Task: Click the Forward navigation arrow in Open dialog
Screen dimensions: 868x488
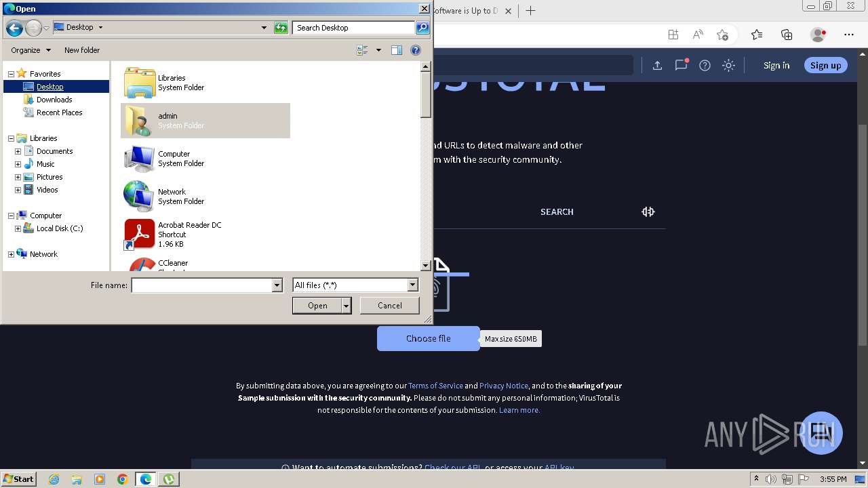Action: 33,28
